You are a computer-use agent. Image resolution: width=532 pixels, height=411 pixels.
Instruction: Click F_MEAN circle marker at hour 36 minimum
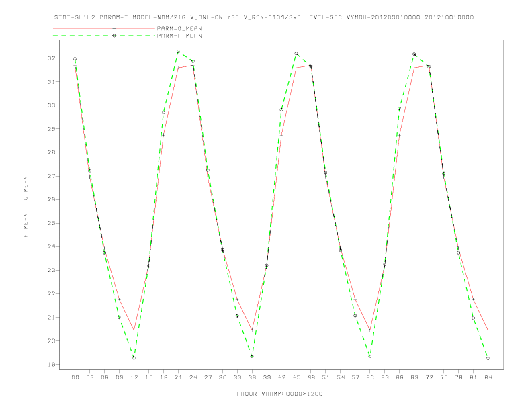(252, 357)
